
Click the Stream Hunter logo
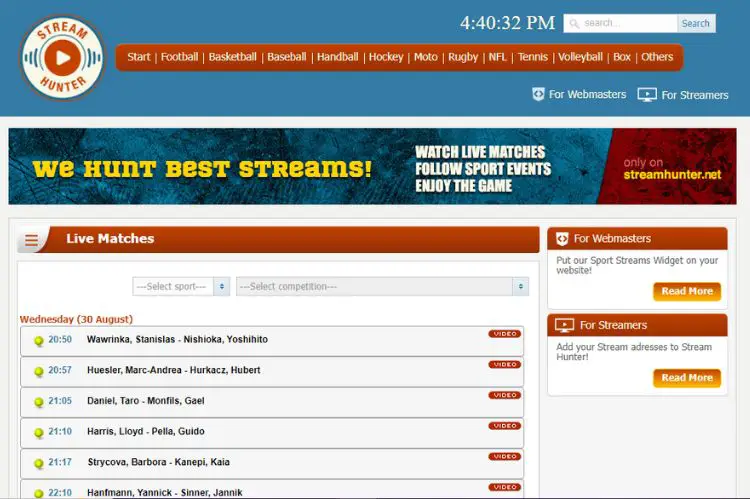point(62,57)
